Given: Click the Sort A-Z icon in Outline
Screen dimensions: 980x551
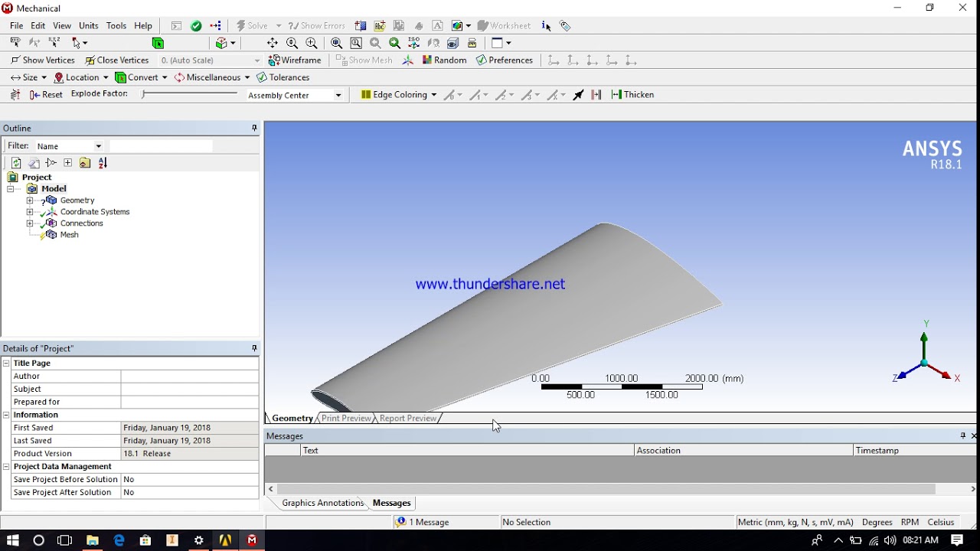Looking at the screenshot, I should tap(103, 162).
